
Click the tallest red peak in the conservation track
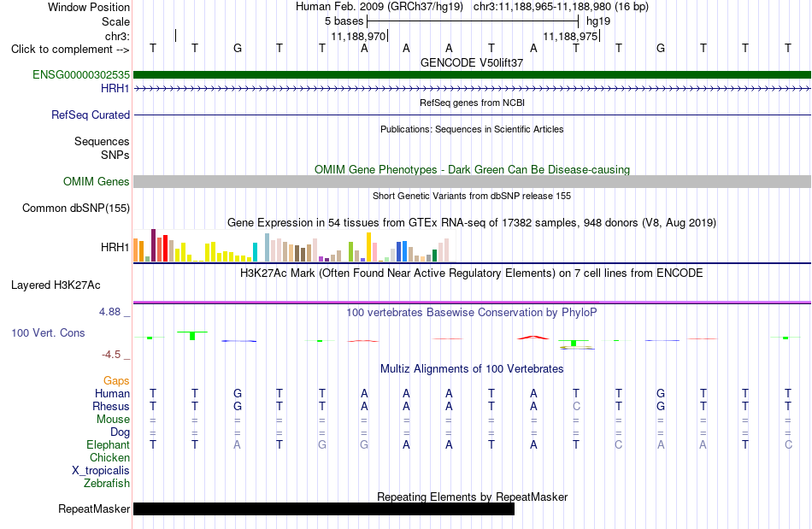click(x=533, y=338)
